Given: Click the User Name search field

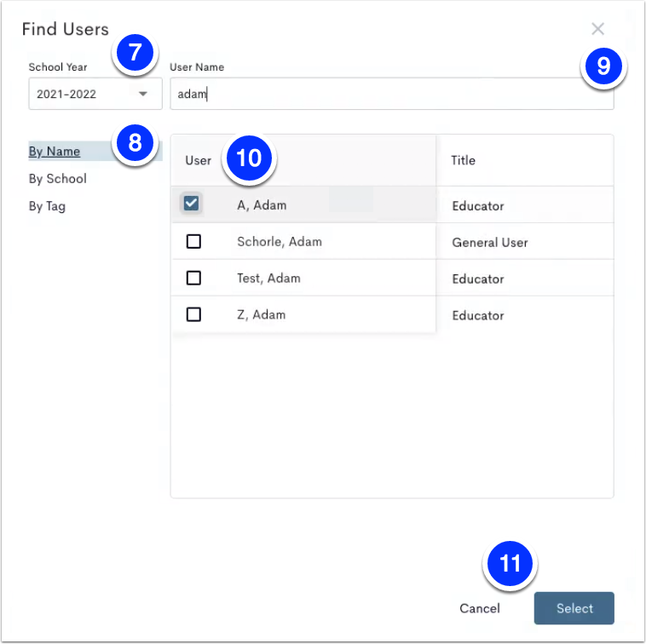Looking at the screenshot, I should (392, 94).
